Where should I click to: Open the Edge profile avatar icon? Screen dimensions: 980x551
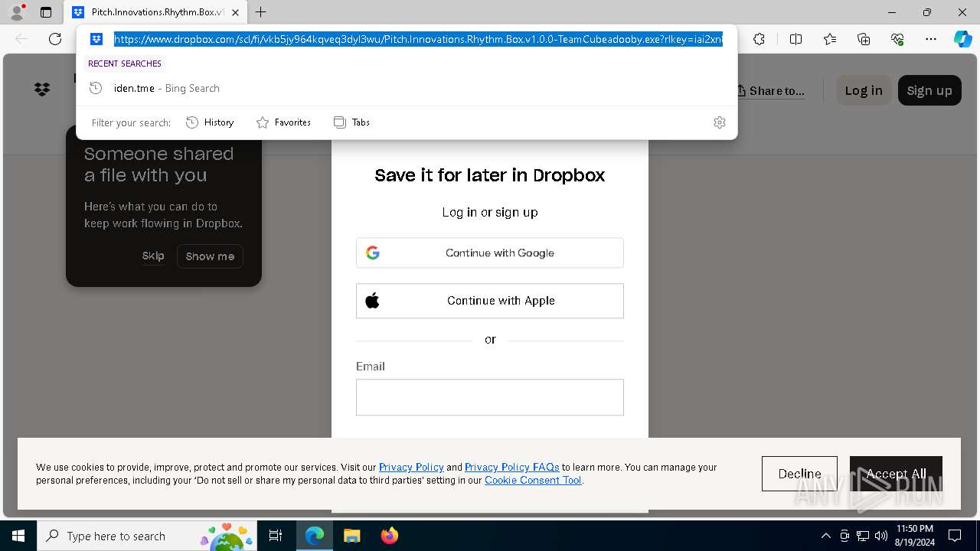point(17,12)
